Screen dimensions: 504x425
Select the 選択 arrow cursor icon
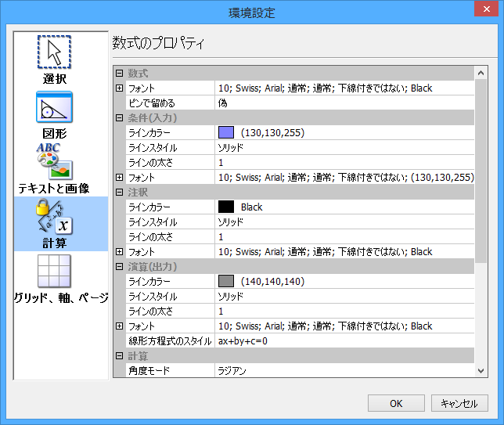pyautogui.click(x=54, y=52)
